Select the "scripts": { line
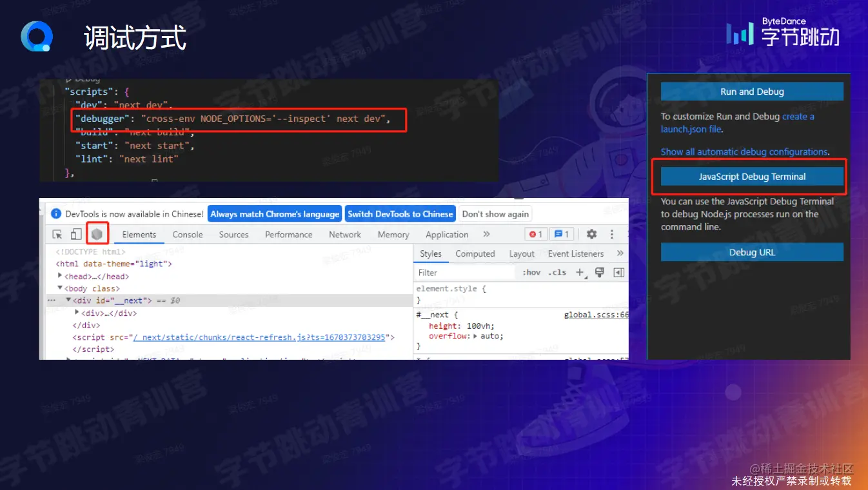868x490 pixels. click(97, 92)
